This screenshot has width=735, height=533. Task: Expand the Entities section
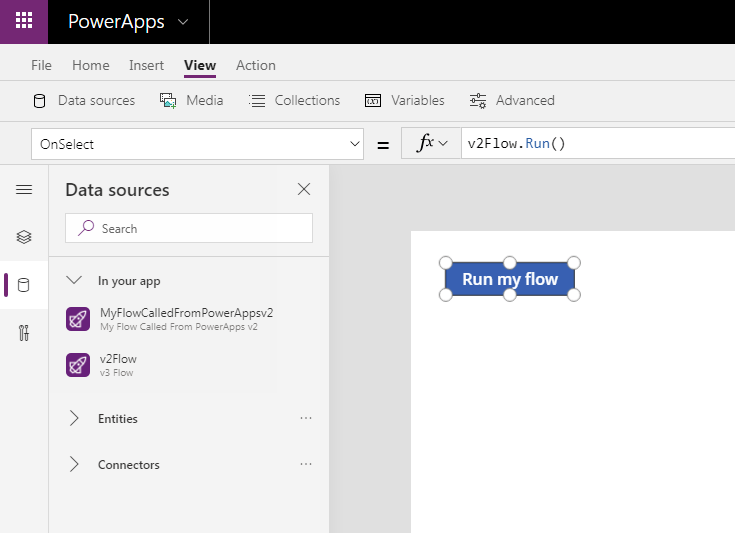(74, 418)
